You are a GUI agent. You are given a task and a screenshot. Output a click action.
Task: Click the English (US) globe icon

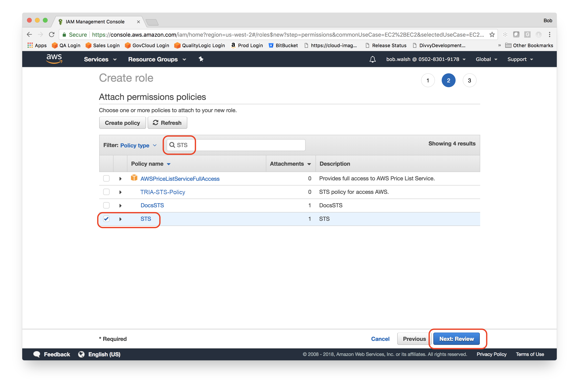tap(81, 354)
